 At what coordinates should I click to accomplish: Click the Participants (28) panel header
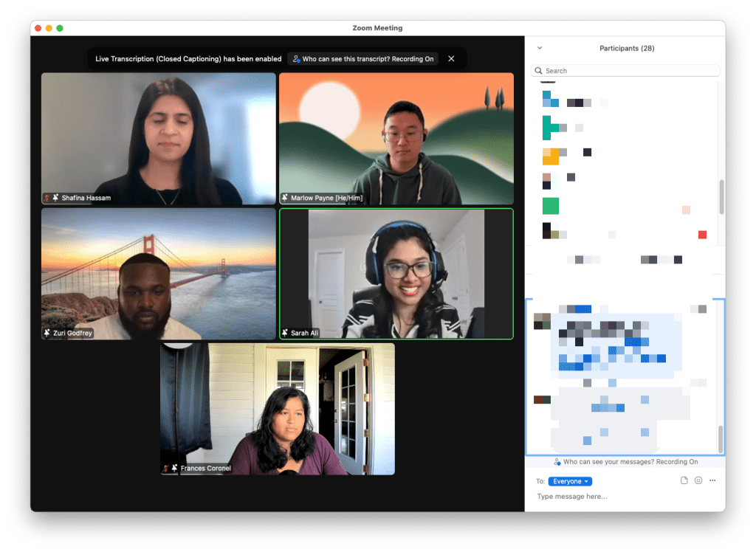tap(626, 48)
